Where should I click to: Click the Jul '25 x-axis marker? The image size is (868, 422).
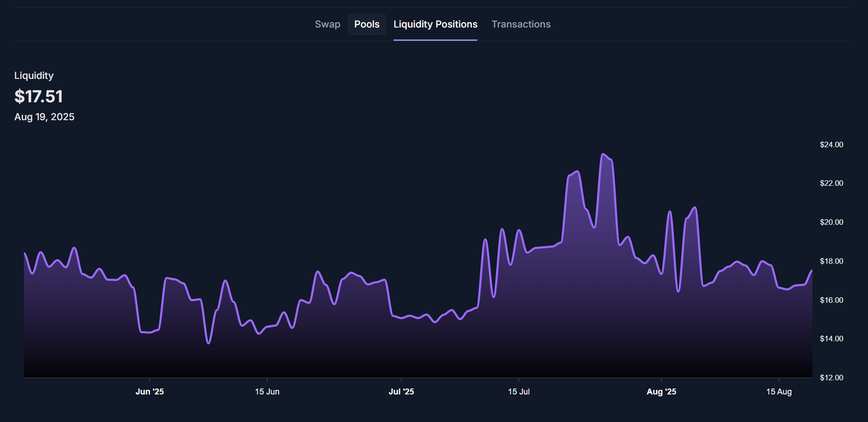[401, 392]
